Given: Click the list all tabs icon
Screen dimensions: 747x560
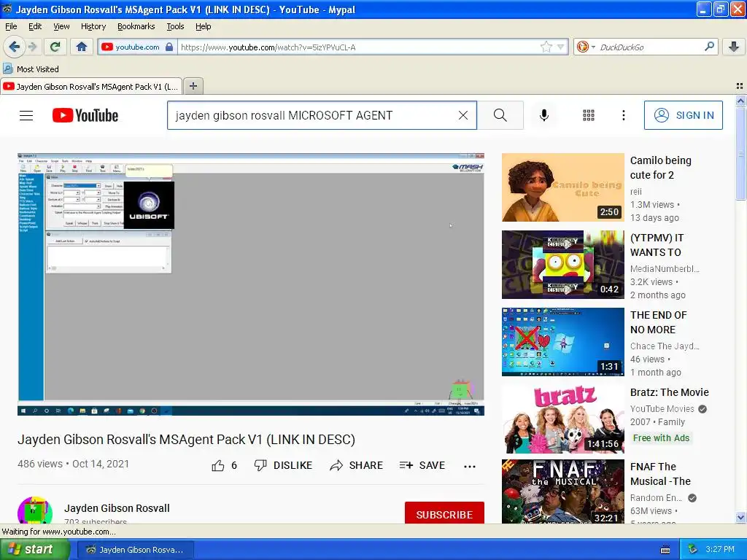Looking at the screenshot, I should [740, 86].
